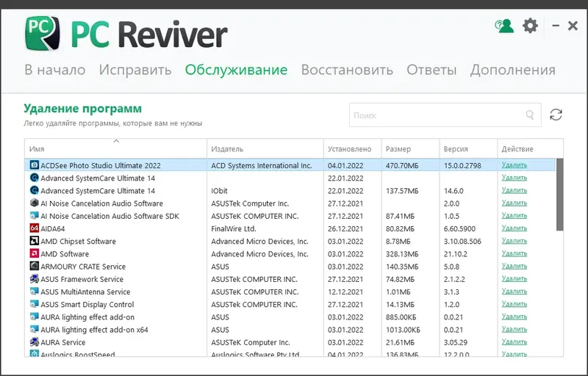
Task: Click Удалить for ASUS MultiAntenna Service
Action: pos(514,292)
